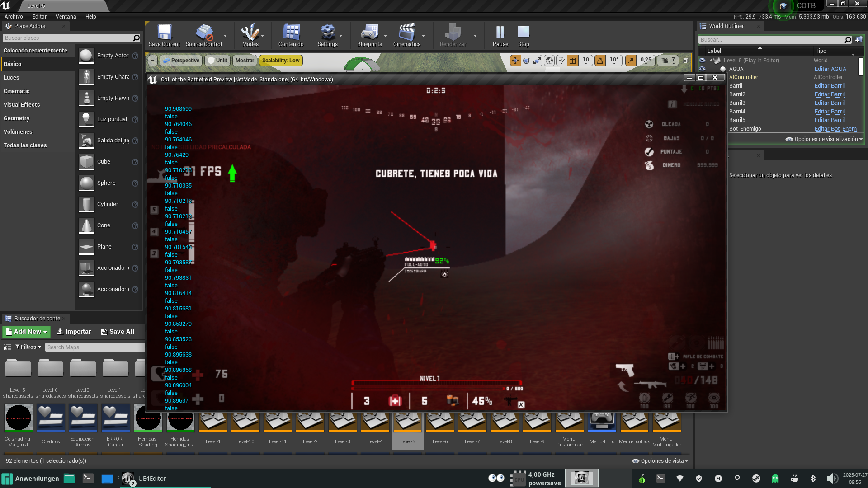Open the Blueprints toolbar icon
The width and height of the screenshot is (868, 488).
(x=369, y=35)
